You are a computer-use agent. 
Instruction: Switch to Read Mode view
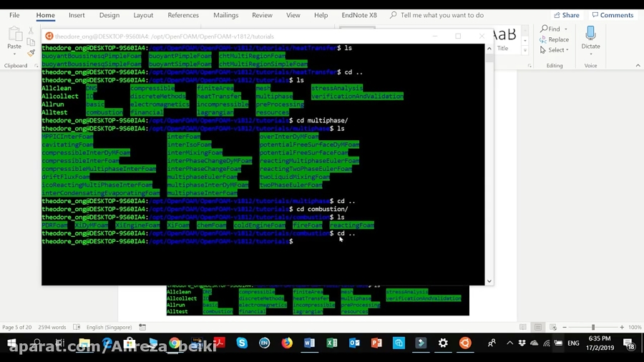coord(523,327)
